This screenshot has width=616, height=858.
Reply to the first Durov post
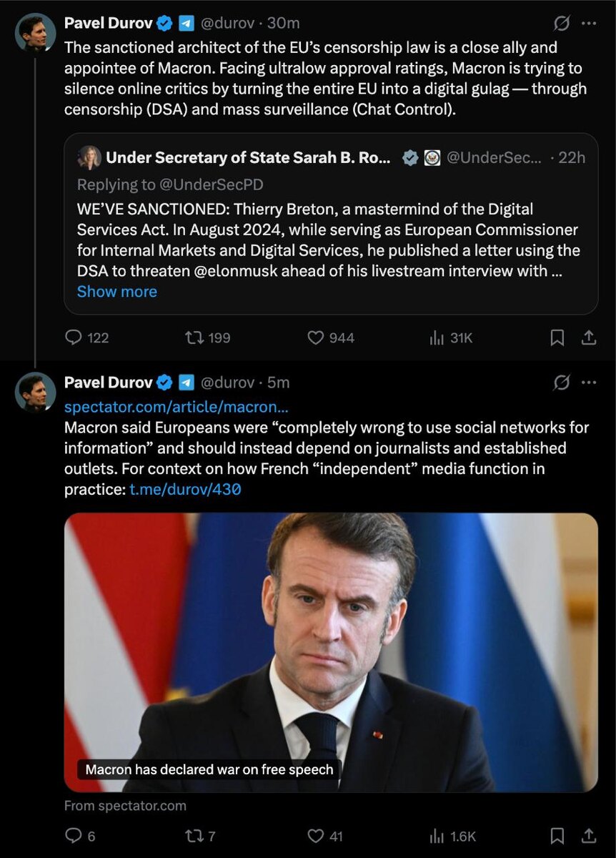(74, 337)
